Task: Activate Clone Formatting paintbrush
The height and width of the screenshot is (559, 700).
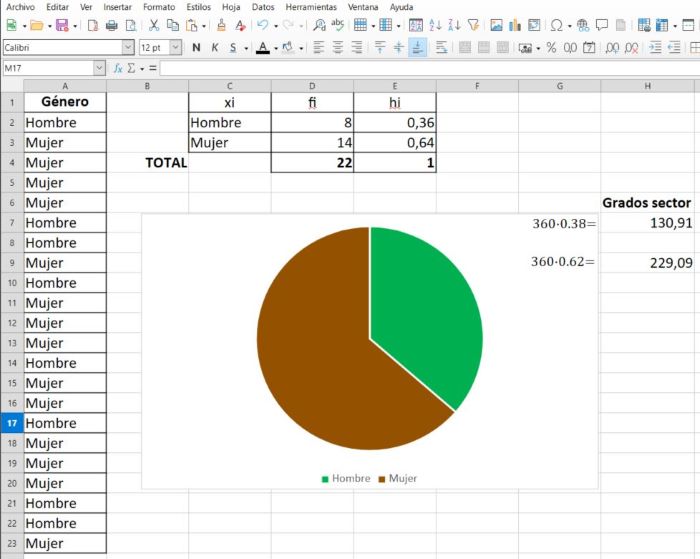Action: (x=221, y=25)
